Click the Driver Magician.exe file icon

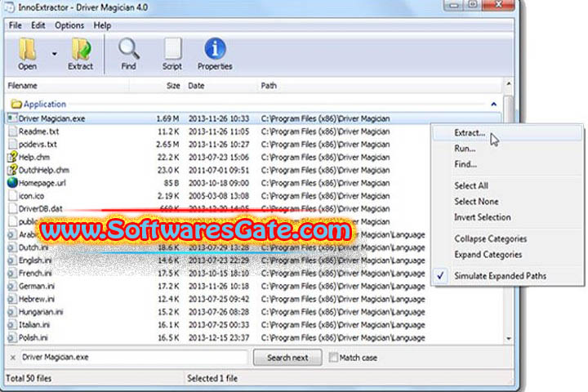[x=12, y=118]
